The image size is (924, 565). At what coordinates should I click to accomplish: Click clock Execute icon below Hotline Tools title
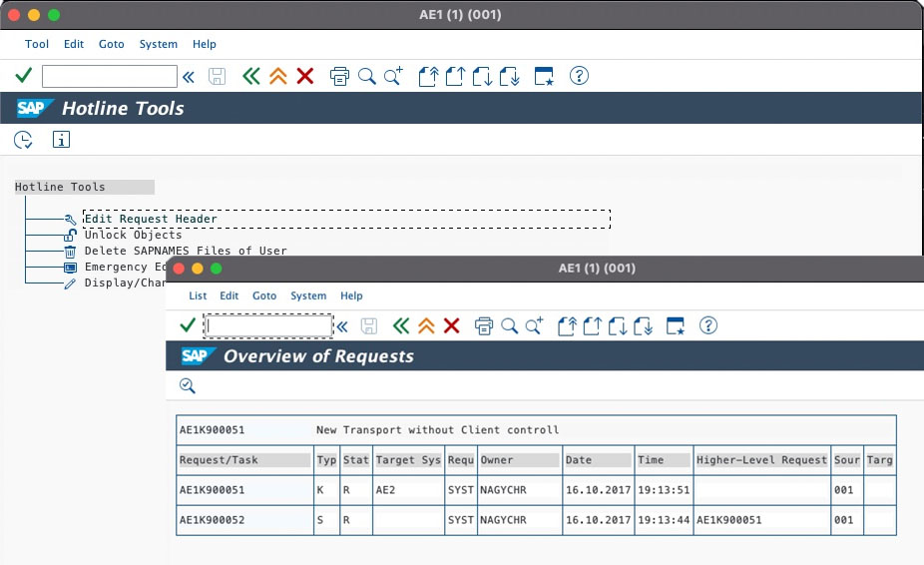click(x=23, y=140)
